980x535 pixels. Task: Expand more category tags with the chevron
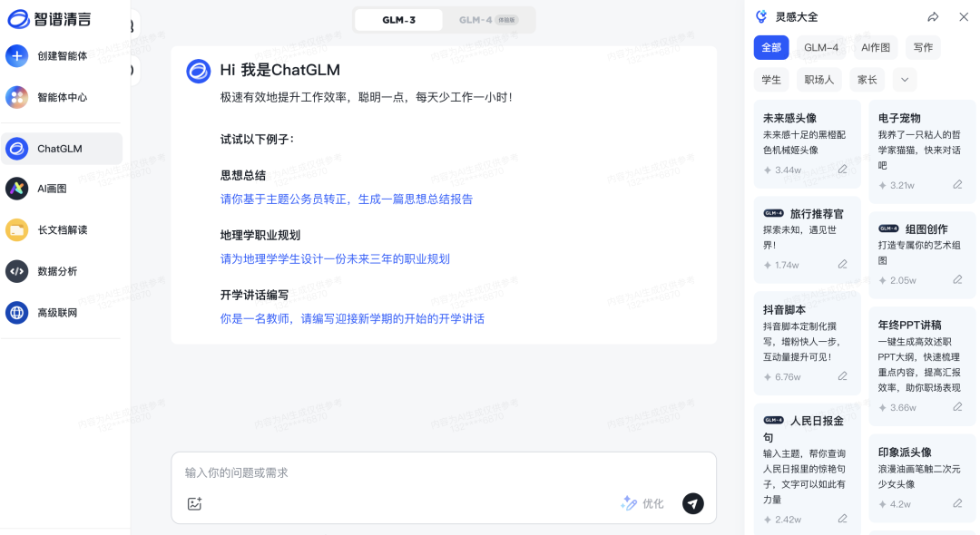pyautogui.click(x=904, y=79)
